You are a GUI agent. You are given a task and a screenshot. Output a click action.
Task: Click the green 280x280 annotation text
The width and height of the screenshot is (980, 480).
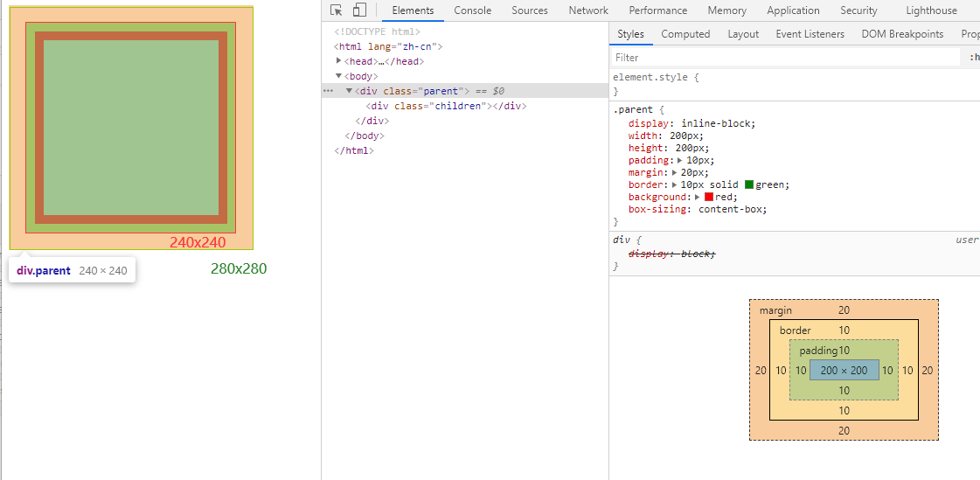[239, 268]
